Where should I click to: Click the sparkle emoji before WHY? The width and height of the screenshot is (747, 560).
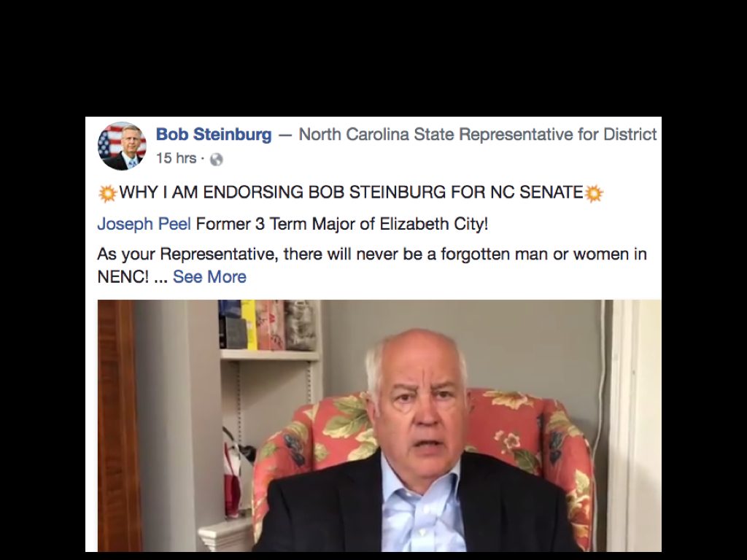click(108, 192)
